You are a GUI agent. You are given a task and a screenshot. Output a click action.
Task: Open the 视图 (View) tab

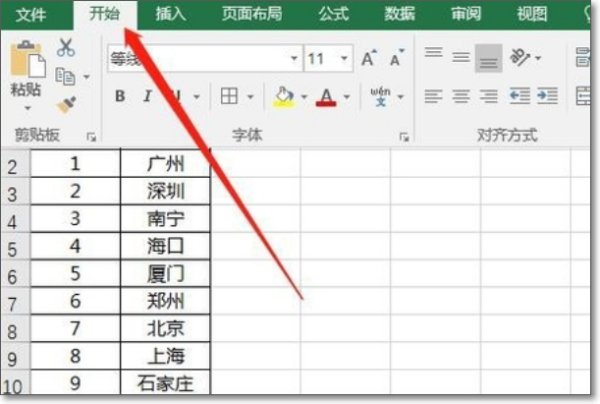pos(532,15)
